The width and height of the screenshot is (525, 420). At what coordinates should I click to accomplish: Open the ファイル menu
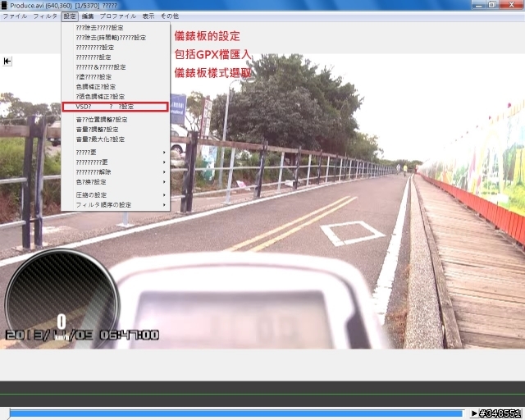pyautogui.click(x=15, y=16)
